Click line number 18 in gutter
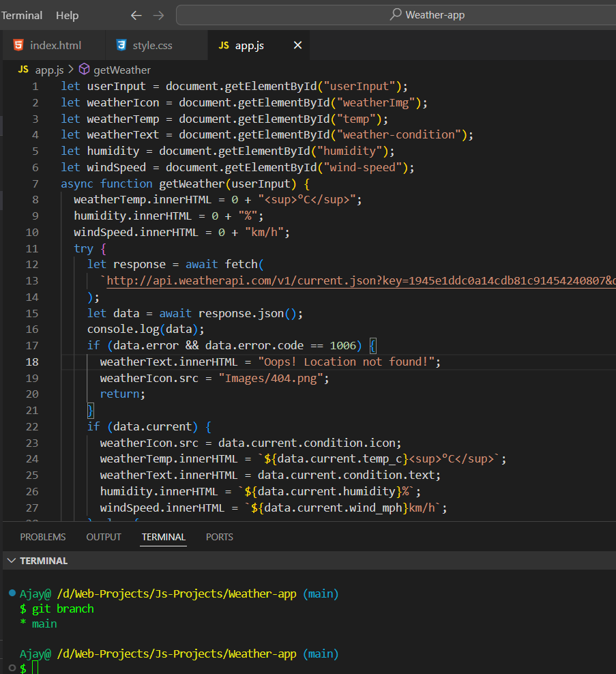Image resolution: width=616 pixels, height=674 pixels. point(32,362)
